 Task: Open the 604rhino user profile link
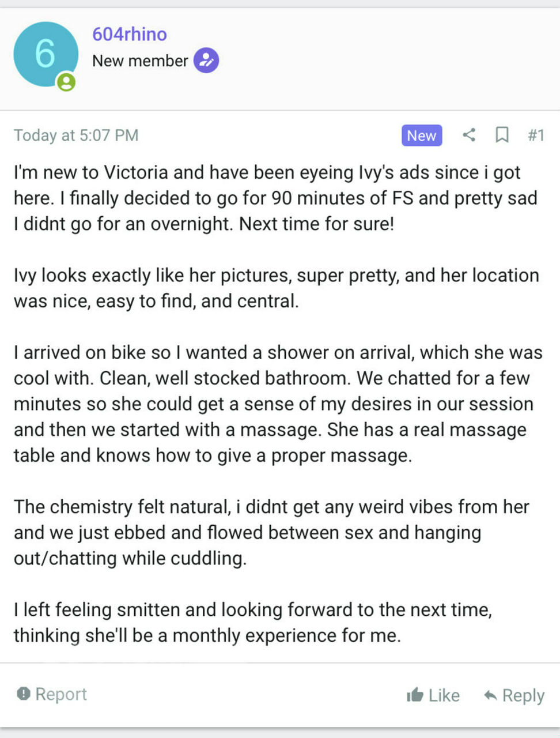point(130,34)
